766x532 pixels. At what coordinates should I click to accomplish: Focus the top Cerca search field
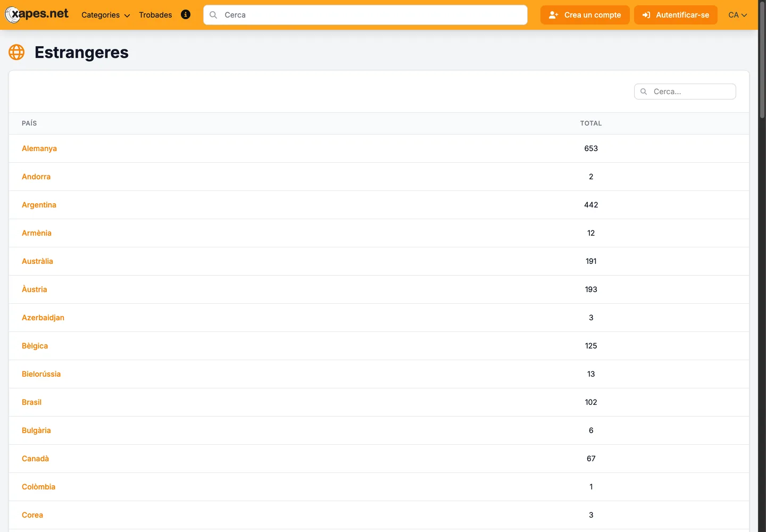pyautogui.click(x=365, y=15)
